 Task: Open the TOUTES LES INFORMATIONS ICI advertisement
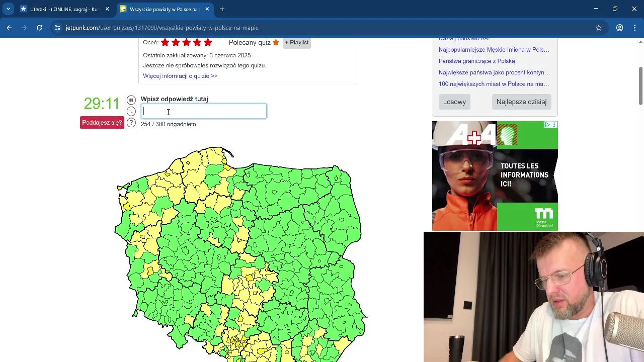click(x=495, y=176)
